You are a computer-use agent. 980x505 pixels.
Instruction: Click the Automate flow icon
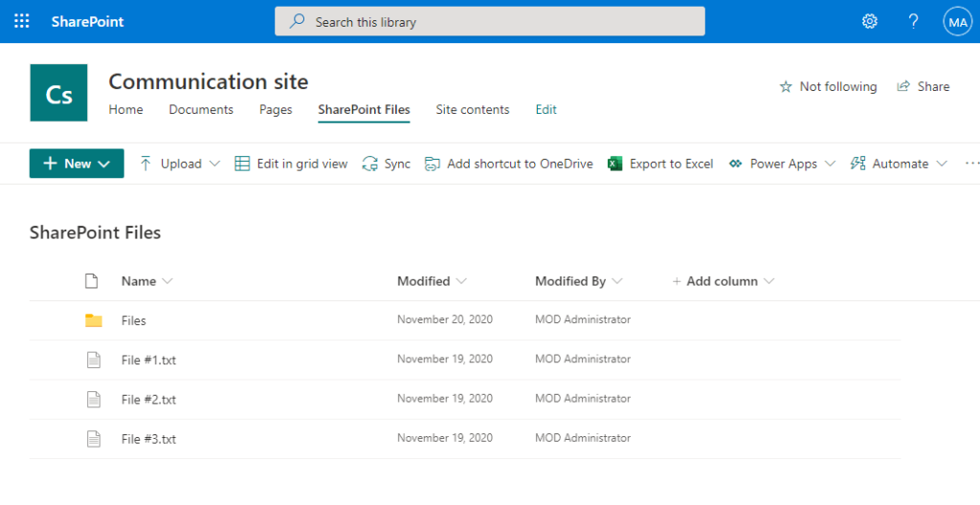[x=857, y=164]
